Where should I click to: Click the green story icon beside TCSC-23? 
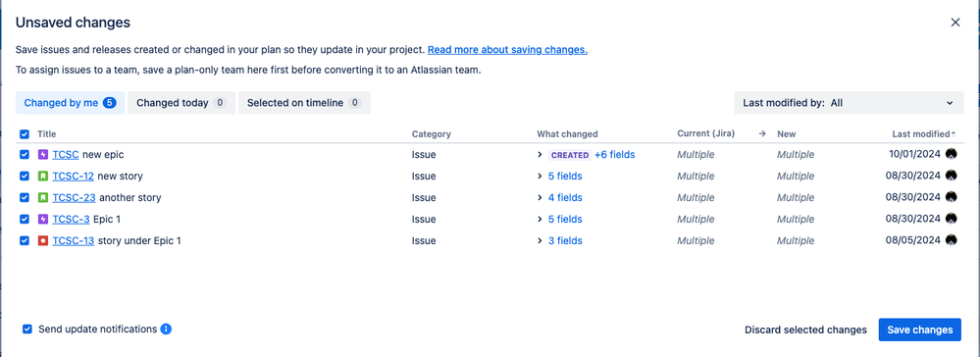click(43, 197)
